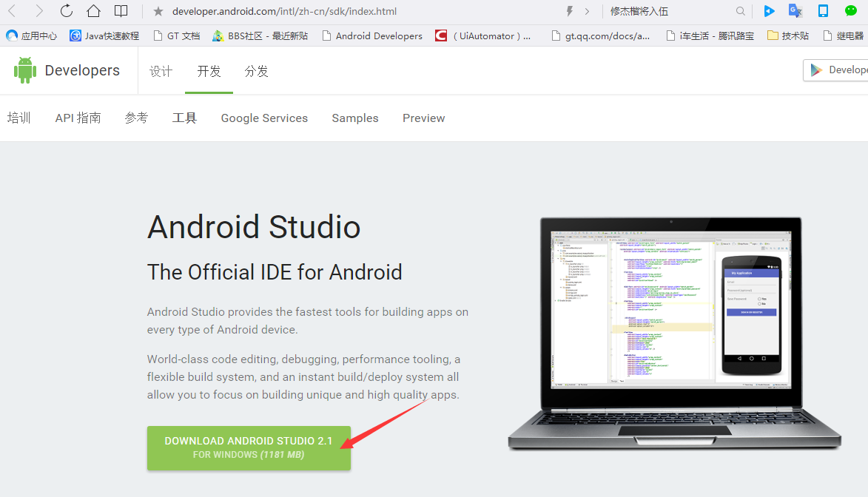Open the 参考 section

pyautogui.click(x=136, y=118)
